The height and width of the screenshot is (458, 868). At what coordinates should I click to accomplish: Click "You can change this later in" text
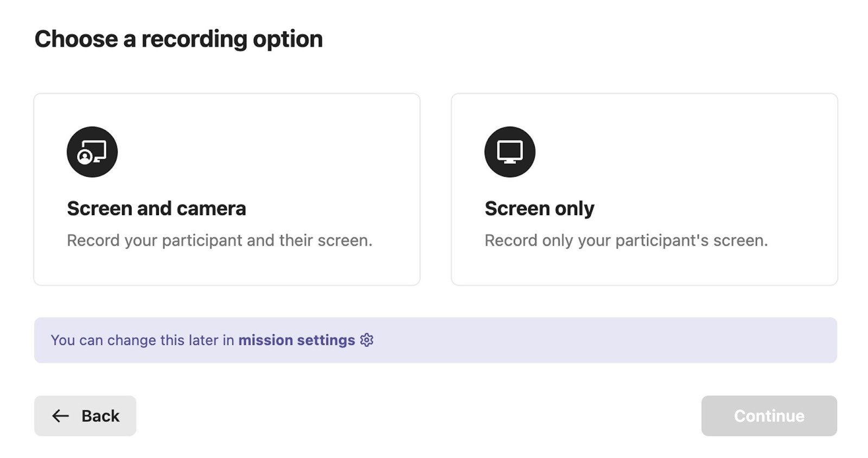(x=142, y=340)
